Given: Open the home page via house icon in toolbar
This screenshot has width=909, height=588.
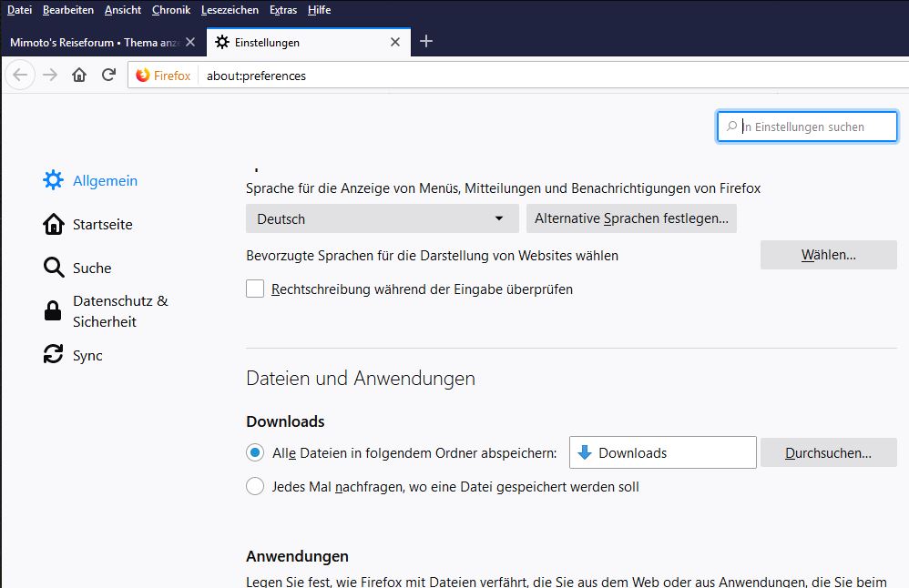Looking at the screenshot, I should click(x=79, y=76).
